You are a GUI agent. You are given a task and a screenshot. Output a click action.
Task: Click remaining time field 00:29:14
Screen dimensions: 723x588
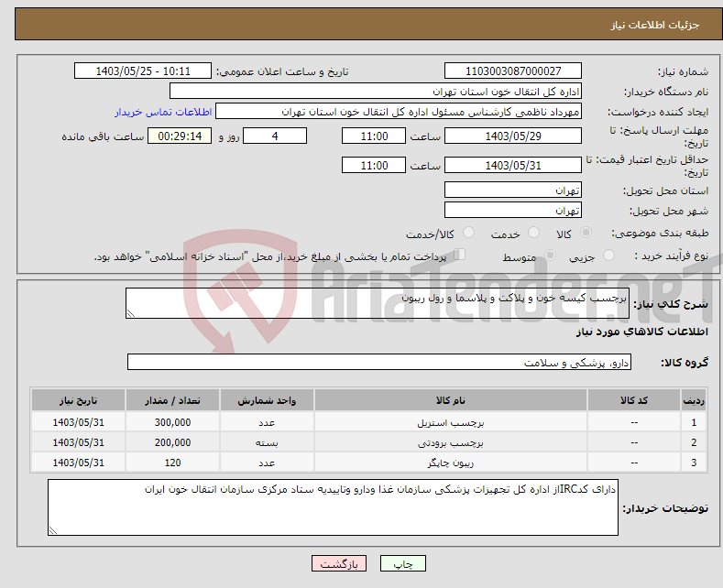tap(180, 136)
